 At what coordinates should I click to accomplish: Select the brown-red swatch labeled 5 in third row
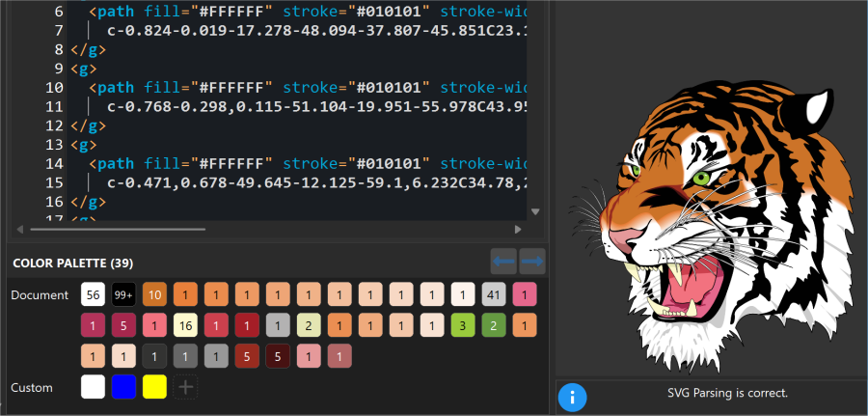pyautogui.click(x=248, y=356)
